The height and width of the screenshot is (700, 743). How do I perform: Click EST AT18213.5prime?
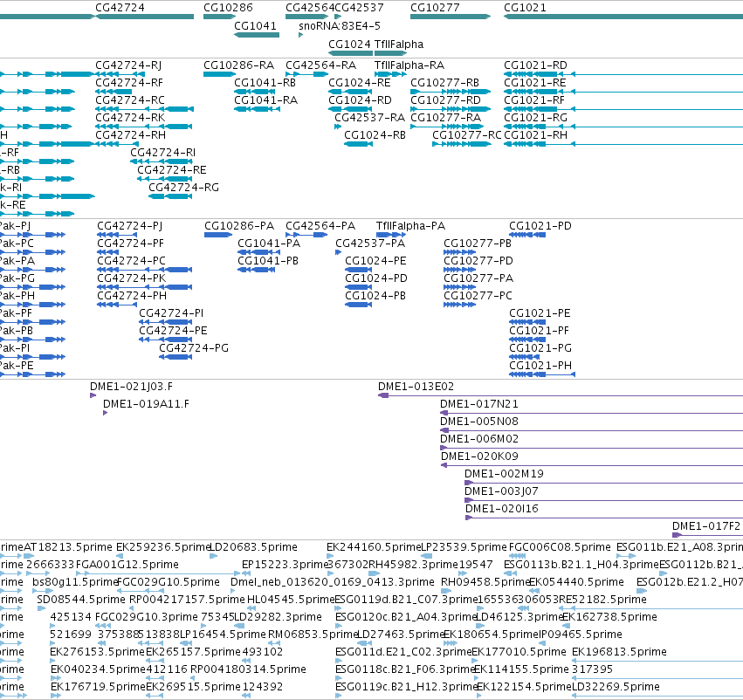tap(68, 547)
